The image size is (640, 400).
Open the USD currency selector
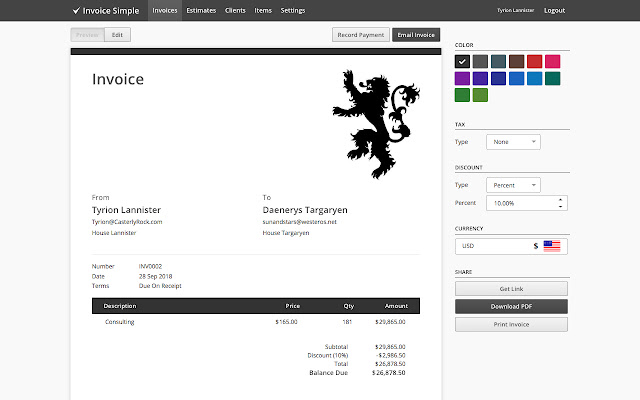pos(511,246)
